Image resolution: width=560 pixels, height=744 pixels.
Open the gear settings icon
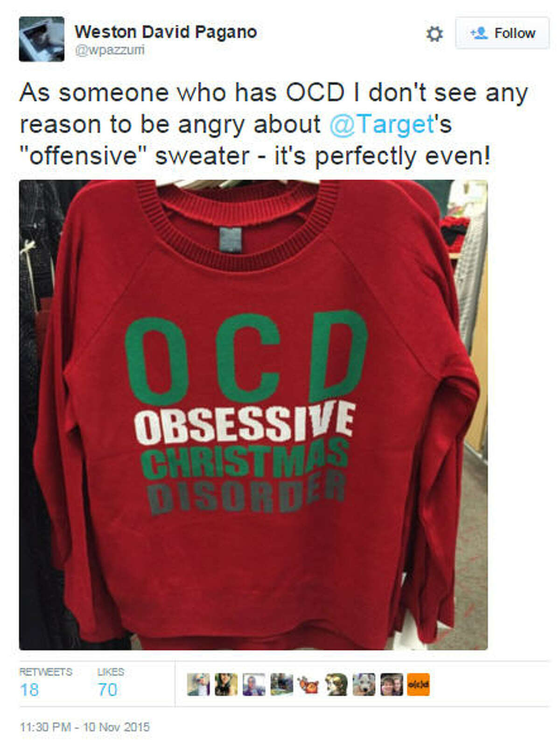pyautogui.click(x=434, y=34)
